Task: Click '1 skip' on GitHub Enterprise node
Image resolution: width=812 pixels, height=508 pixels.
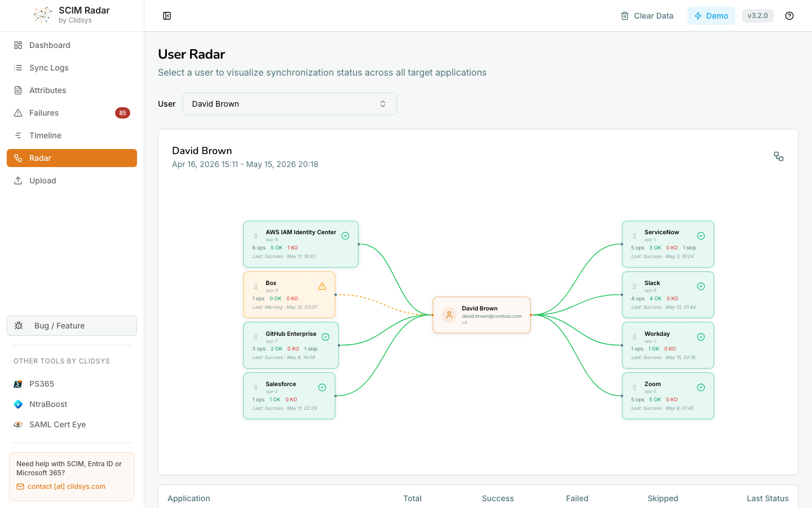Action: (311, 349)
